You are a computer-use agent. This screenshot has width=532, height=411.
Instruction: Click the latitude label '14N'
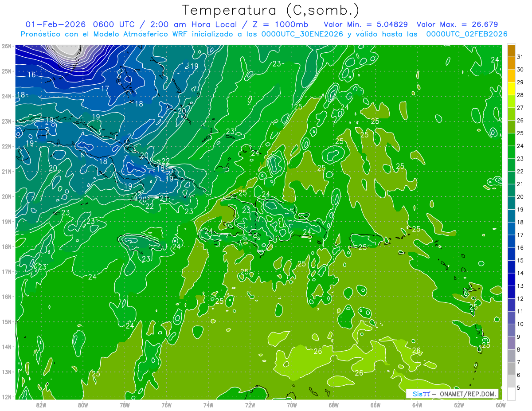[x=6, y=347]
